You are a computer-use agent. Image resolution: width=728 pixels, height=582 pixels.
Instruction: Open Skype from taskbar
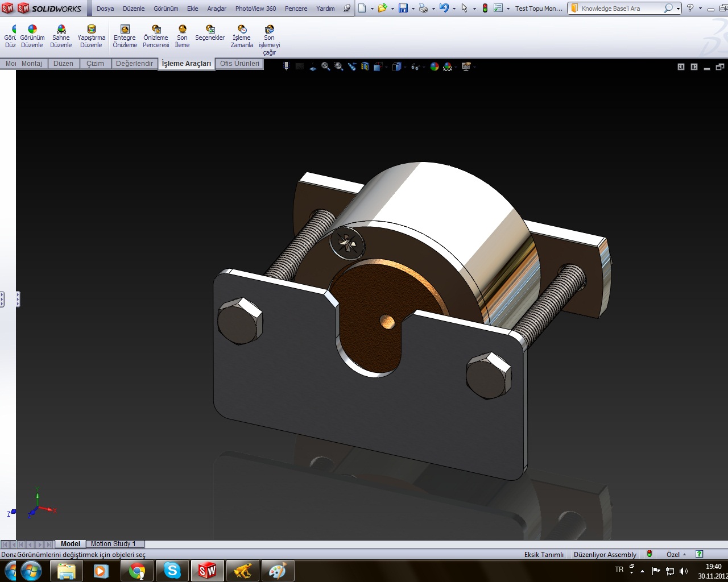[172, 571]
